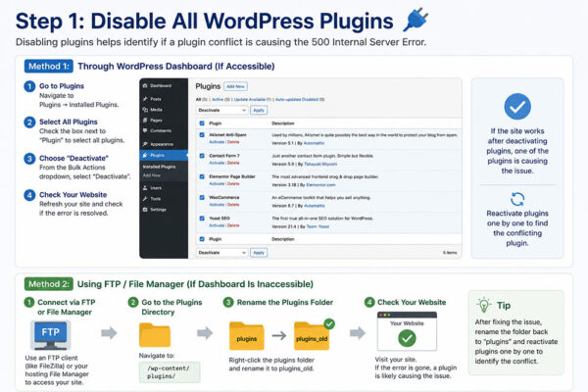
Task: Open Automattic author link in Akismet row
Action: pos(314,143)
